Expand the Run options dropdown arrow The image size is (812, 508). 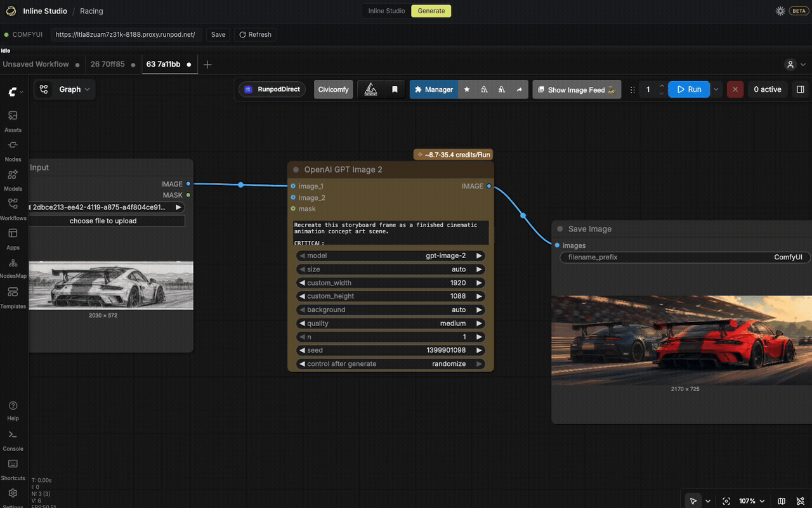[x=716, y=89]
